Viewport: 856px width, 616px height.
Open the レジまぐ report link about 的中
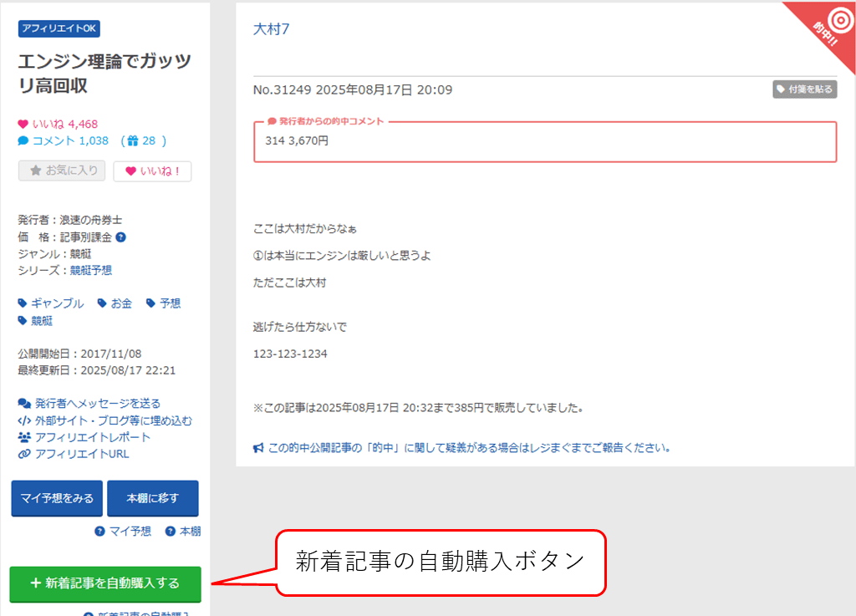point(469,448)
